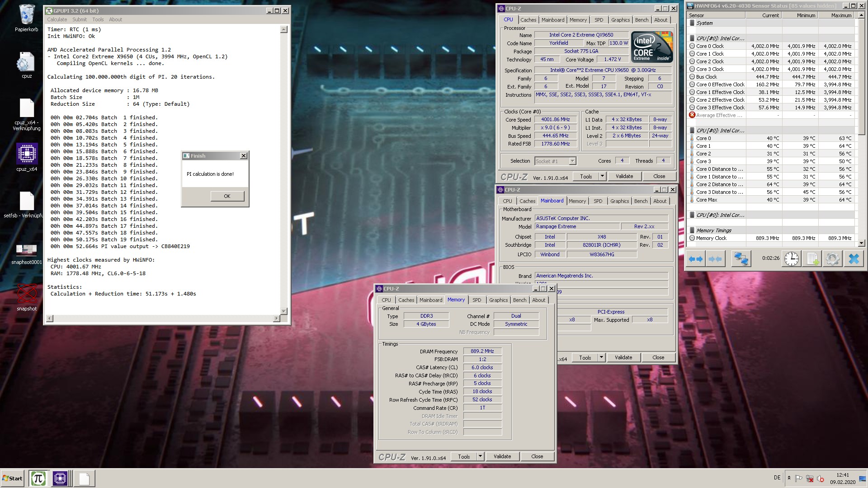This screenshot has width=868, height=488.
Task: Click blank document taskbar icon
Action: pos(84,478)
